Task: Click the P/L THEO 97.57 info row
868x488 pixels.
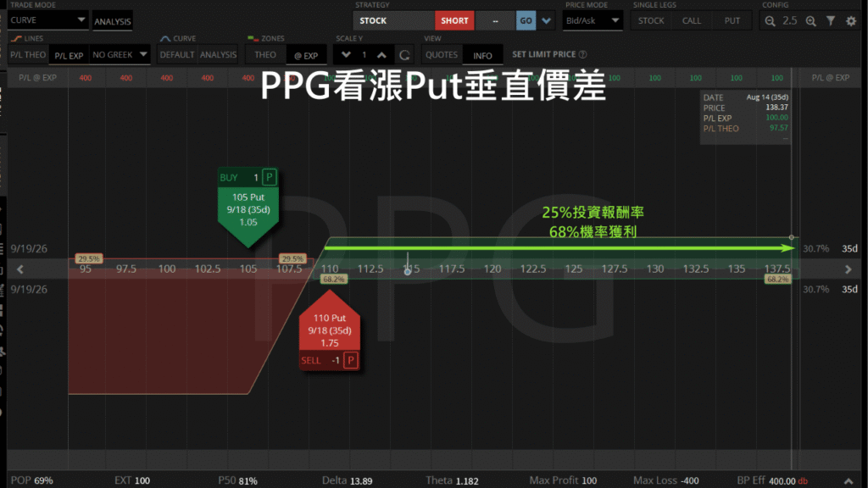Action: pos(746,129)
